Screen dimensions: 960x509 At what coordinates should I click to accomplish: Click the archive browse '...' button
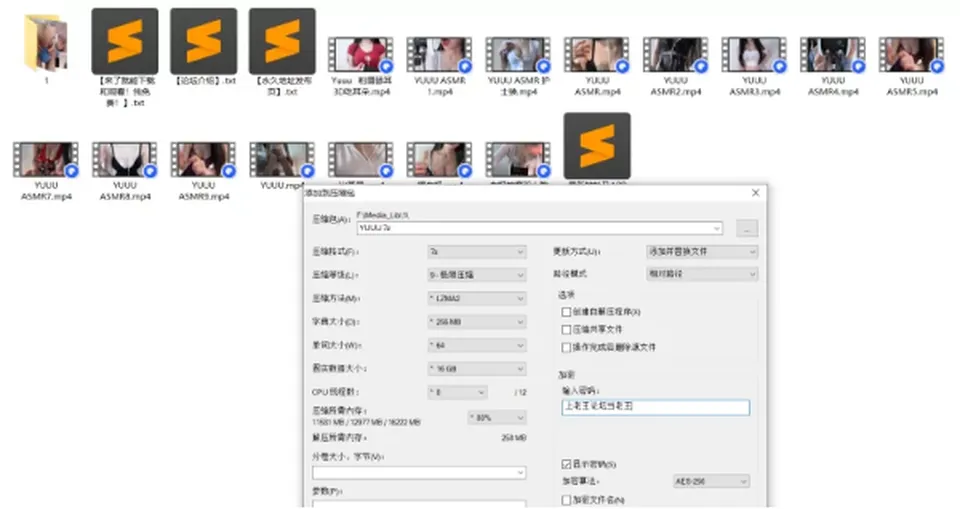[746, 228]
